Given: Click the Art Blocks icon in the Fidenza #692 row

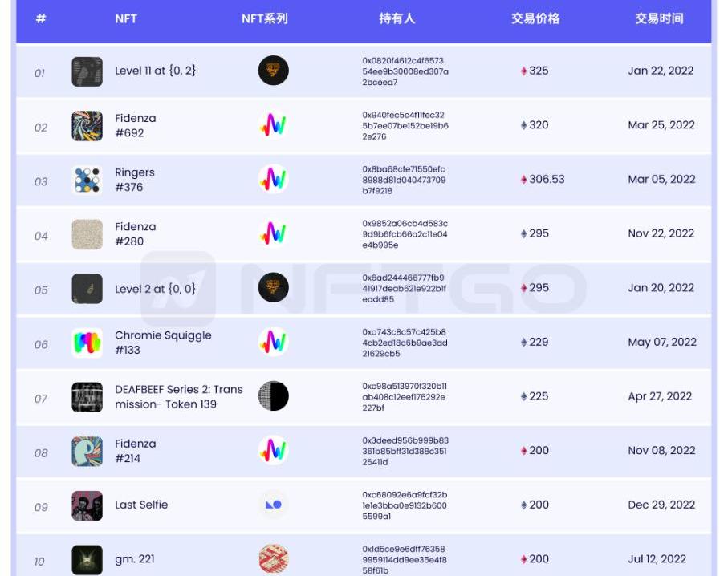Looking at the screenshot, I should [x=273, y=125].
